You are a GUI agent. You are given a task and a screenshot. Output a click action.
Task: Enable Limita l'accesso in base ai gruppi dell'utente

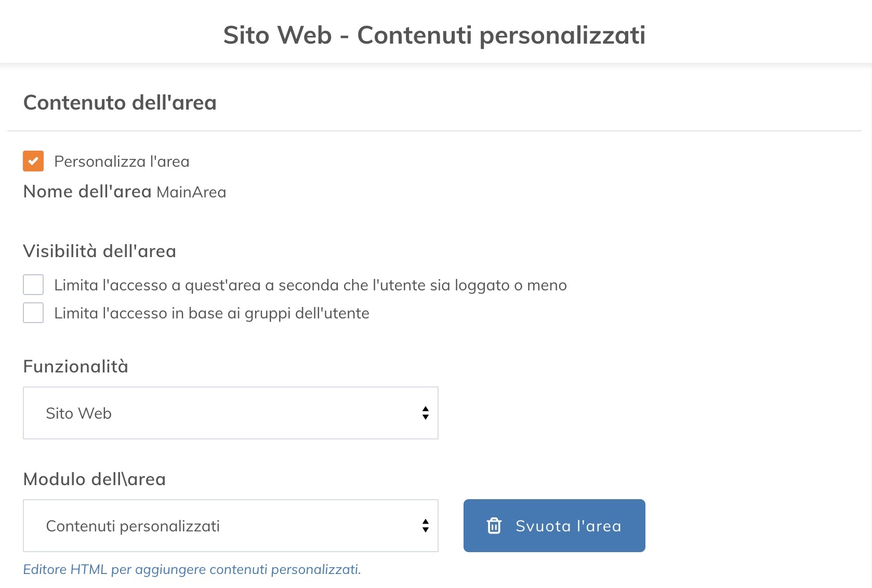click(x=33, y=313)
